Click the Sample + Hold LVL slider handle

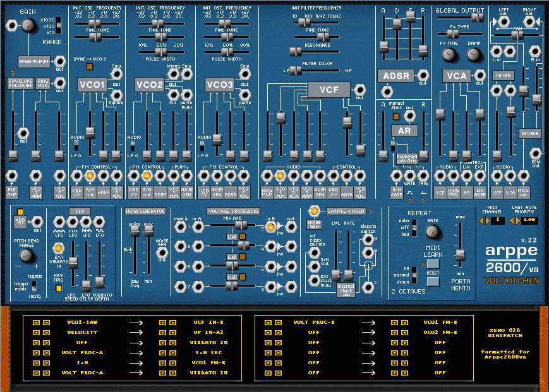335,276
